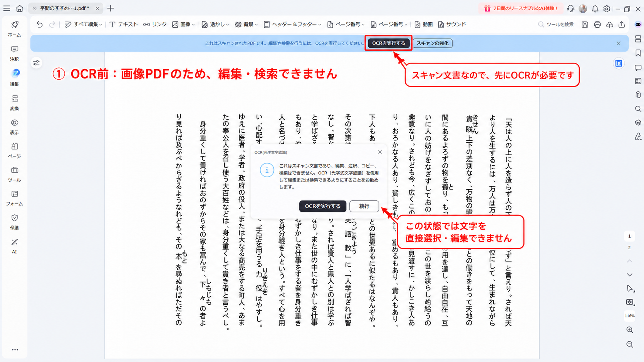Insert サウンド (sound) from toolbar
644x362 pixels.
coord(452,24)
